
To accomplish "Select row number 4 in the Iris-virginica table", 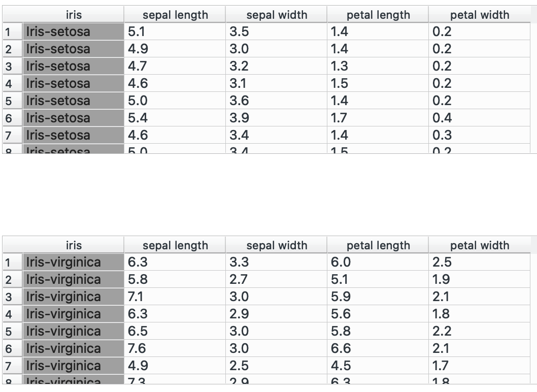I will (x=8, y=314).
